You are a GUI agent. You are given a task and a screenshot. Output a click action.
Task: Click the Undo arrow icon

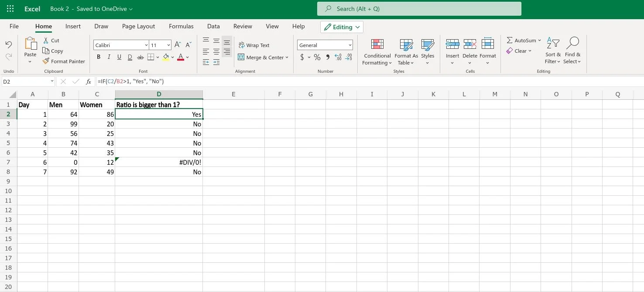(8, 44)
